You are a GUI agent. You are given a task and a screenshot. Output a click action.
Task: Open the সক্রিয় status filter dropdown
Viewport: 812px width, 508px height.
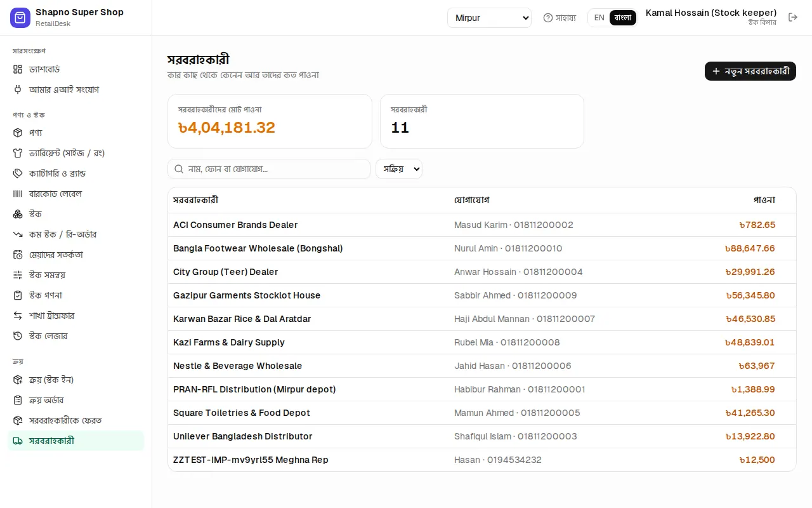click(x=399, y=169)
